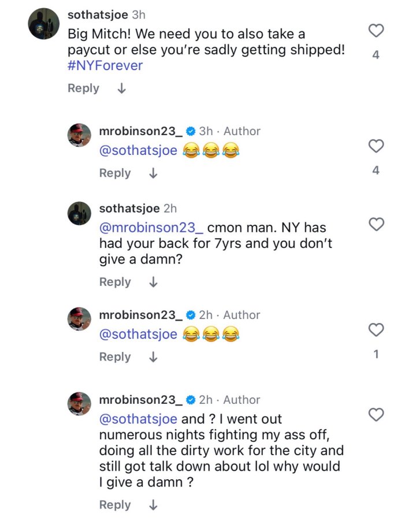Open sothatsjoe's avatar on top comment
Viewport: 420px width, 520px height.
(44, 23)
